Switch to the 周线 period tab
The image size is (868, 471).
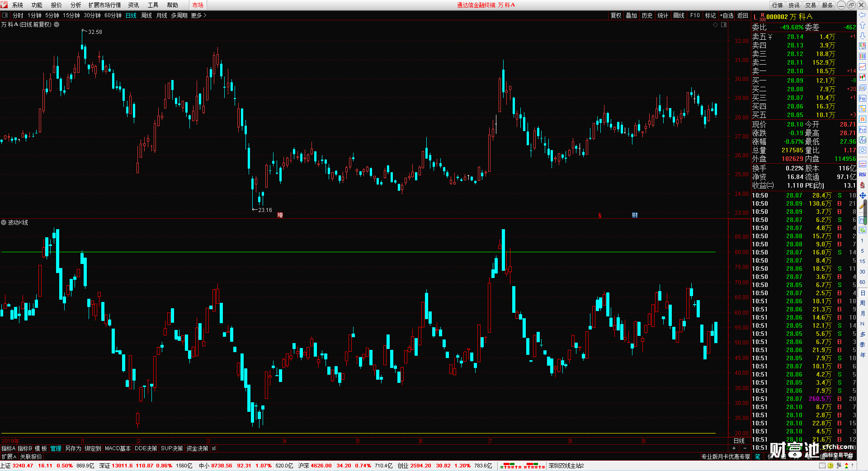146,15
